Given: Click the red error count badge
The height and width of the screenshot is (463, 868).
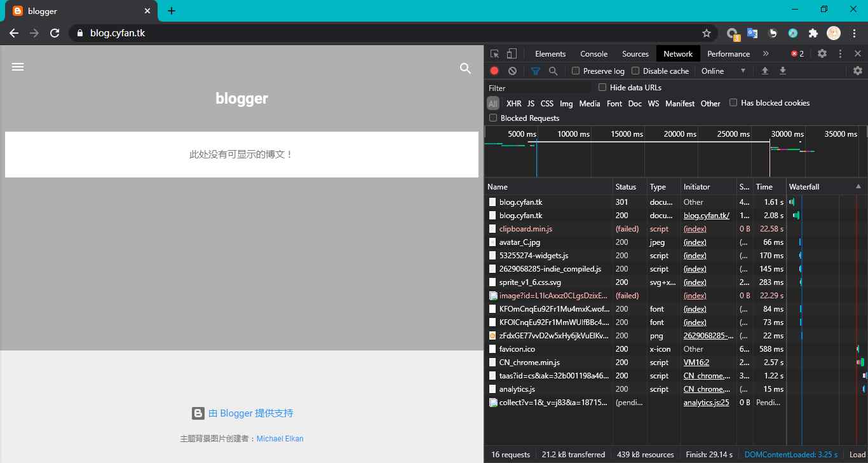Looking at the screenshot, I should pyautogui.click(x=797, y=54).
